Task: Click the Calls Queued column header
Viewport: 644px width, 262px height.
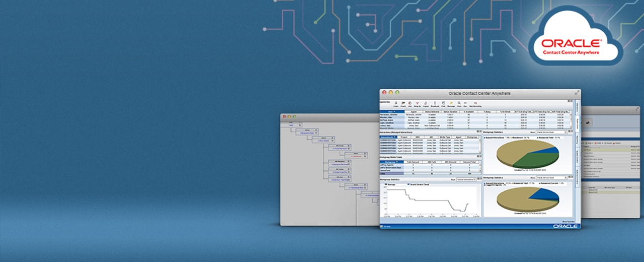Action: pyautogui.click(x=413, y=162)
